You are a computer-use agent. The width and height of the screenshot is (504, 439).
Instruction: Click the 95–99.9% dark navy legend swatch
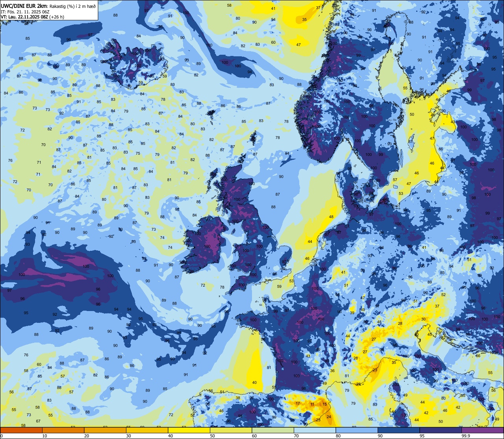point(441,430)
